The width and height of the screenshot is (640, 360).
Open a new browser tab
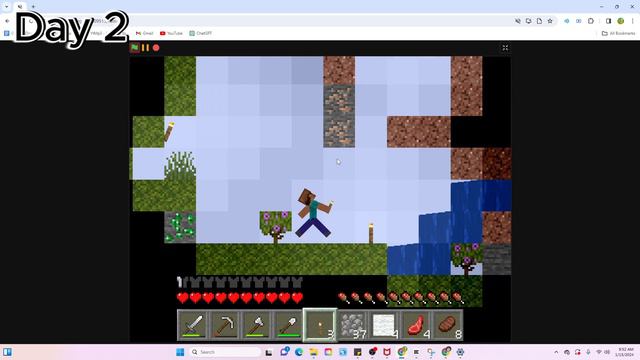click(33, 7)
